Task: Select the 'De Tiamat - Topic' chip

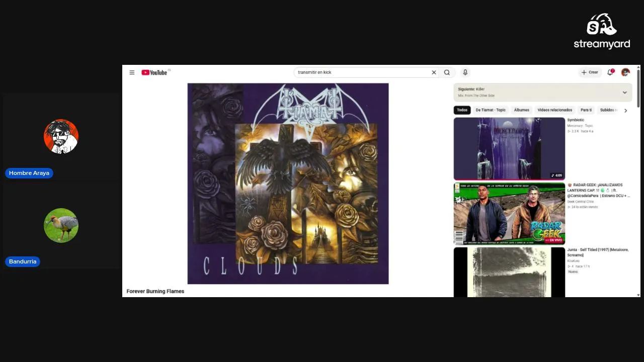Action: 491,110
